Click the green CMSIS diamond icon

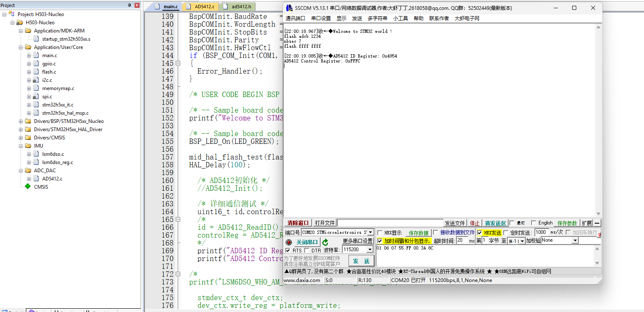click(28, 187)
